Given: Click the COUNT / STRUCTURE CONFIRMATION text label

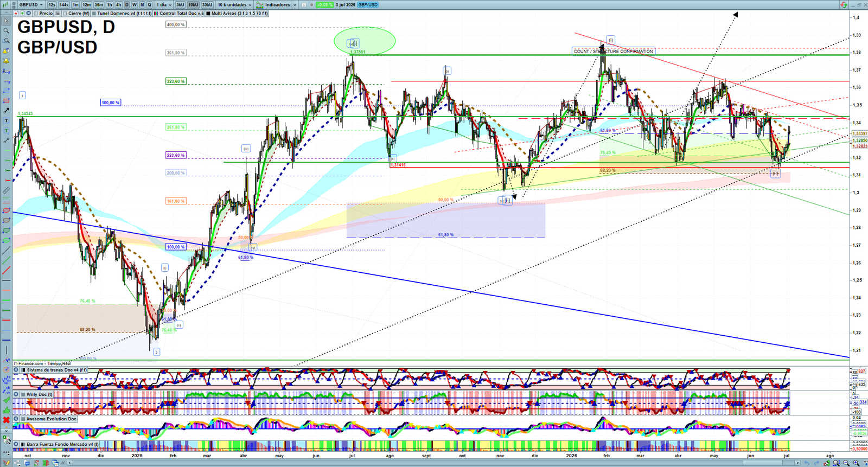Looking at the screenshot, I should click(614, 51).
